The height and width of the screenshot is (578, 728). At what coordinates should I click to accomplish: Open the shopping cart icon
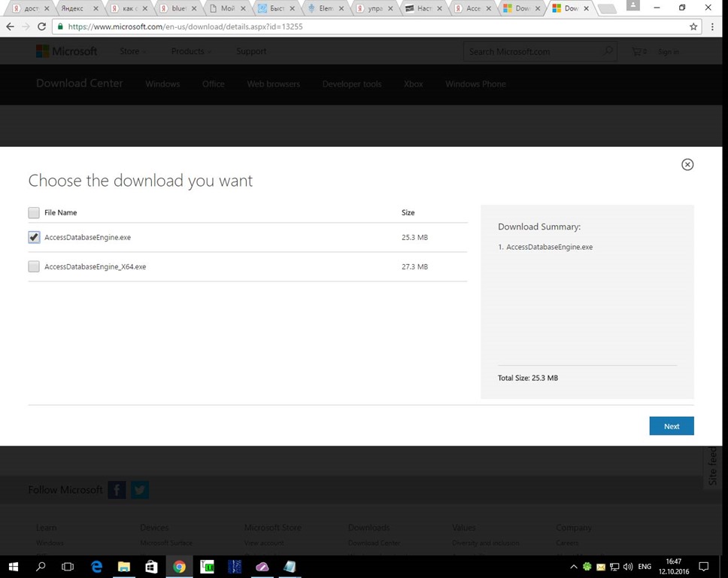point(639,52)
